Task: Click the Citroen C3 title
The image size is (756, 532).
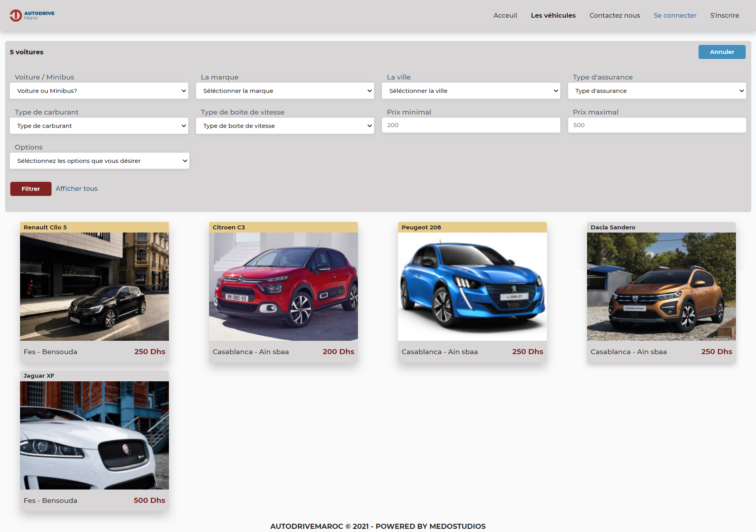Action: 229,227
